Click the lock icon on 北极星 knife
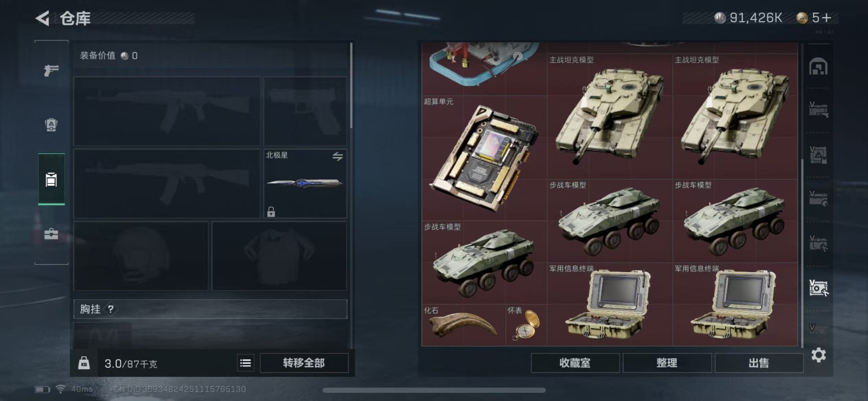 pos(271,211)
